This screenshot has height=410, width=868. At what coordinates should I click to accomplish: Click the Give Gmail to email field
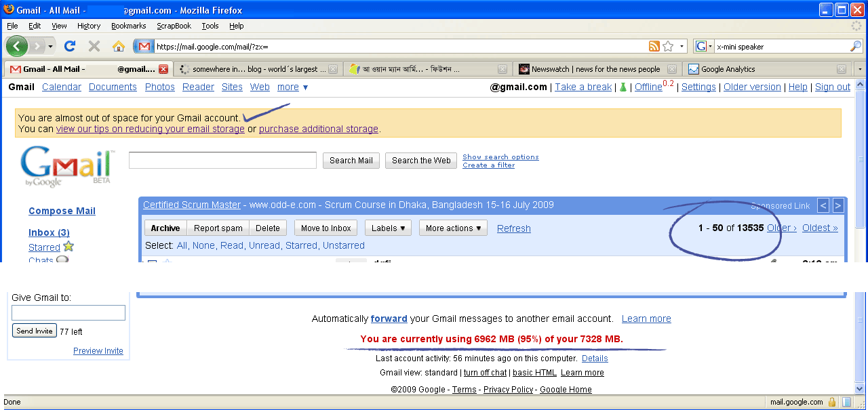click(x=68, y=312)
